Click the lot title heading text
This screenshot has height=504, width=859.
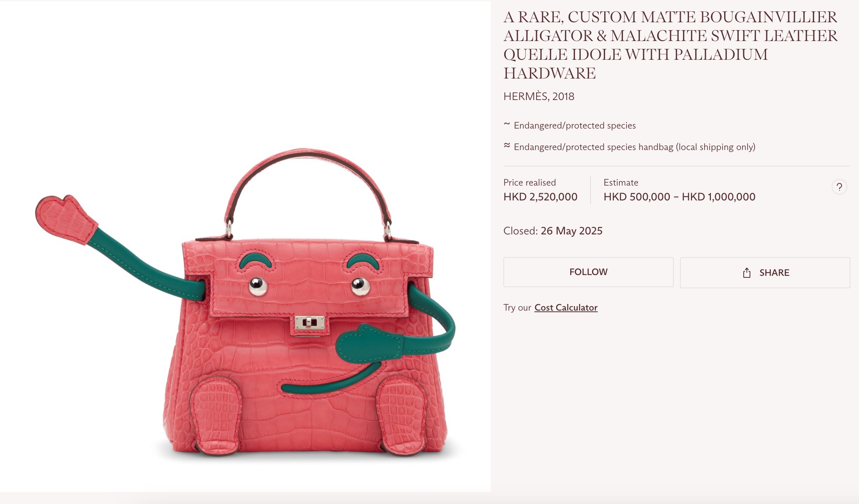[670, 45]
